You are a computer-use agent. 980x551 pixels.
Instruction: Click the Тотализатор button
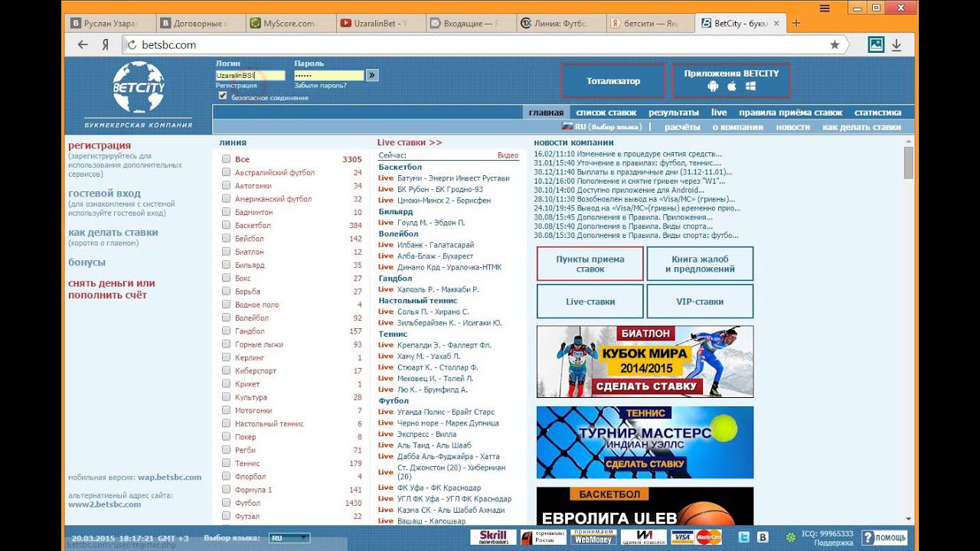click(x=613, y=80)
